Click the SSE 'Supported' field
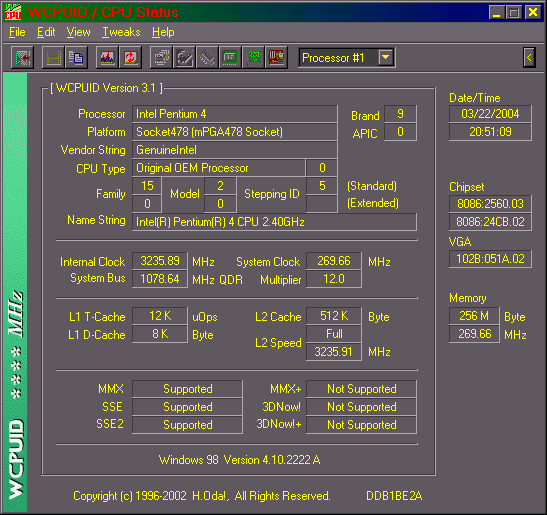Screen dimensions: 547x515 click(x=187, y=407)
